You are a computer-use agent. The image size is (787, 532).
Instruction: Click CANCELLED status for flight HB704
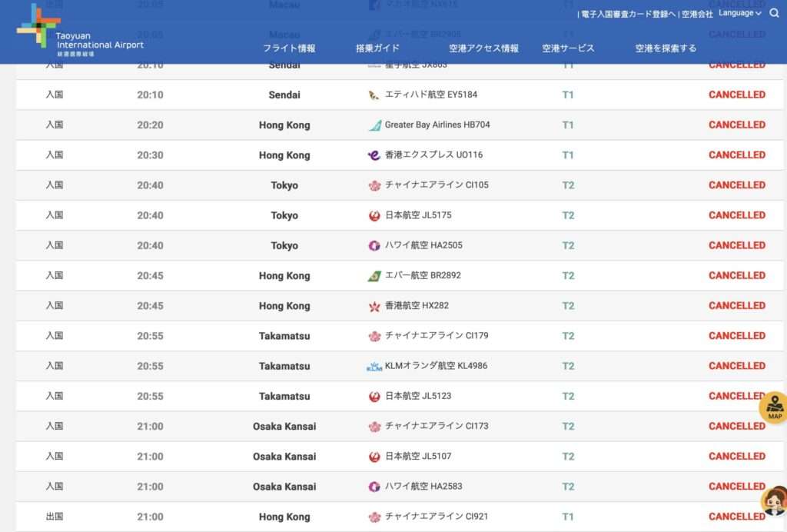coord(737,125)
